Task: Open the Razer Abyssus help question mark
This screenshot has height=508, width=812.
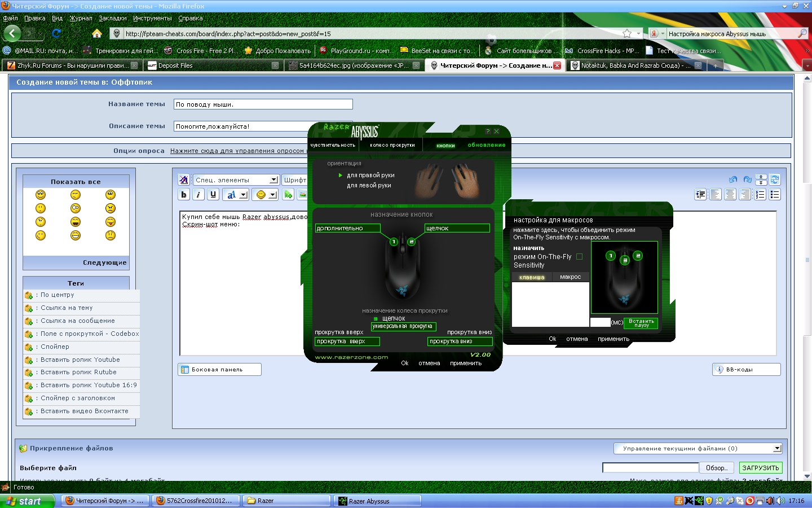Action: pos(488,132)
